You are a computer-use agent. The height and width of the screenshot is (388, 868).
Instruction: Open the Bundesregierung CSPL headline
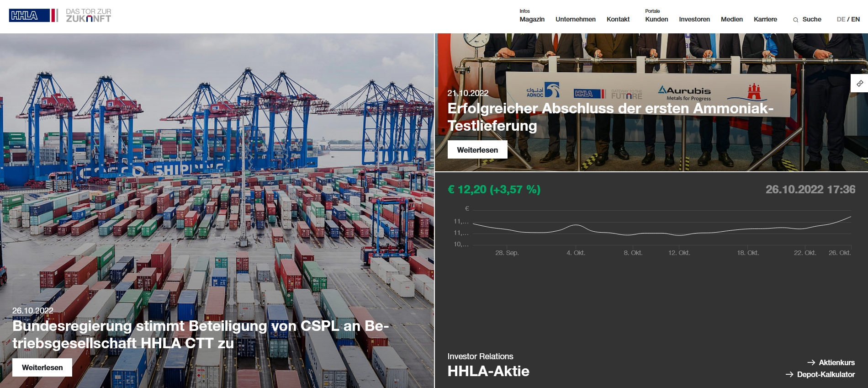pos(201,335)
